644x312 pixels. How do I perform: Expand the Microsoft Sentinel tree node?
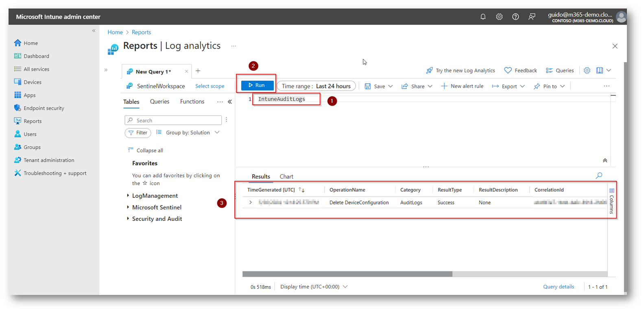(128, 207)
